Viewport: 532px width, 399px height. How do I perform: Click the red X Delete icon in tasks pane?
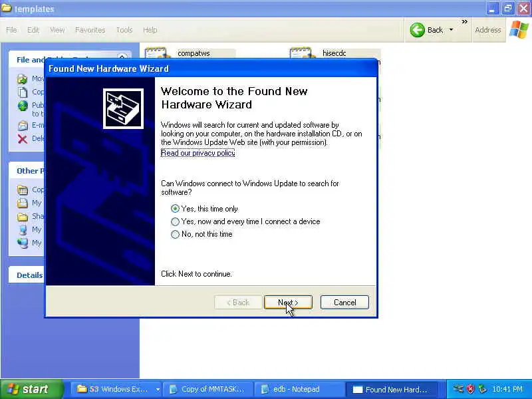click(x=23, y=139)
